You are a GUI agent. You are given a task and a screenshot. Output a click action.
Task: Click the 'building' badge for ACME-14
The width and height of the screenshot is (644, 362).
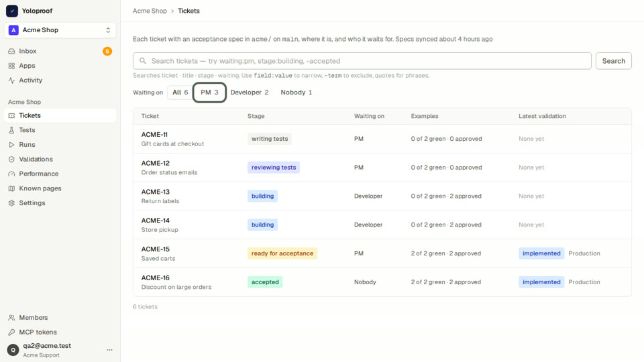click(x=262, y=225)
